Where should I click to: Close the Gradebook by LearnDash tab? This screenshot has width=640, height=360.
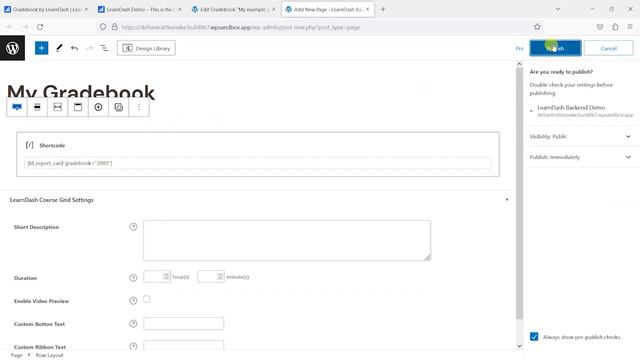[x=86, y=9]
